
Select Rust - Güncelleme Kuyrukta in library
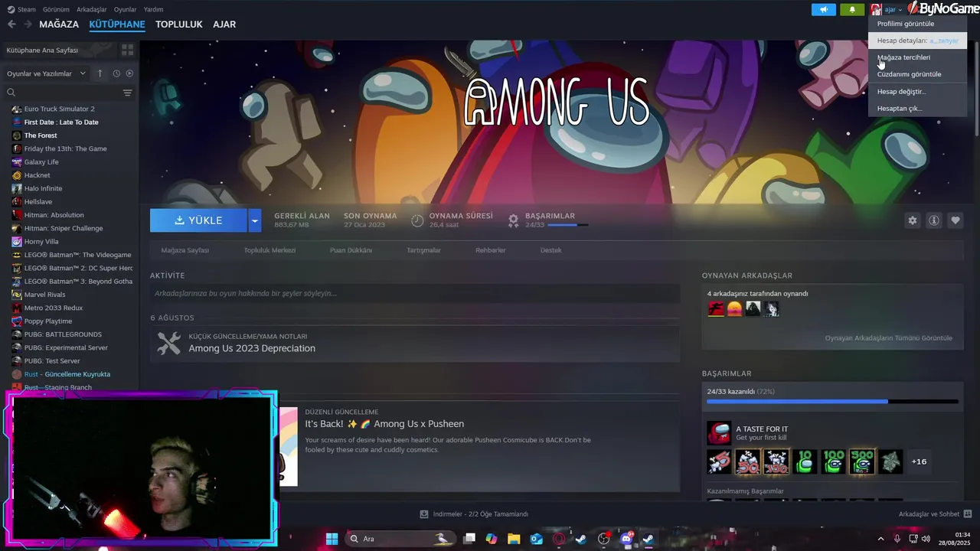[67, 374]
